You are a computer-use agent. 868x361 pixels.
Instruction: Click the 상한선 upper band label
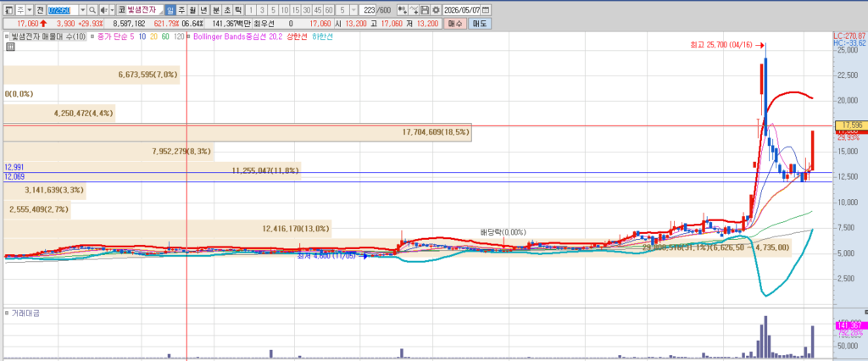pos(297,36)
